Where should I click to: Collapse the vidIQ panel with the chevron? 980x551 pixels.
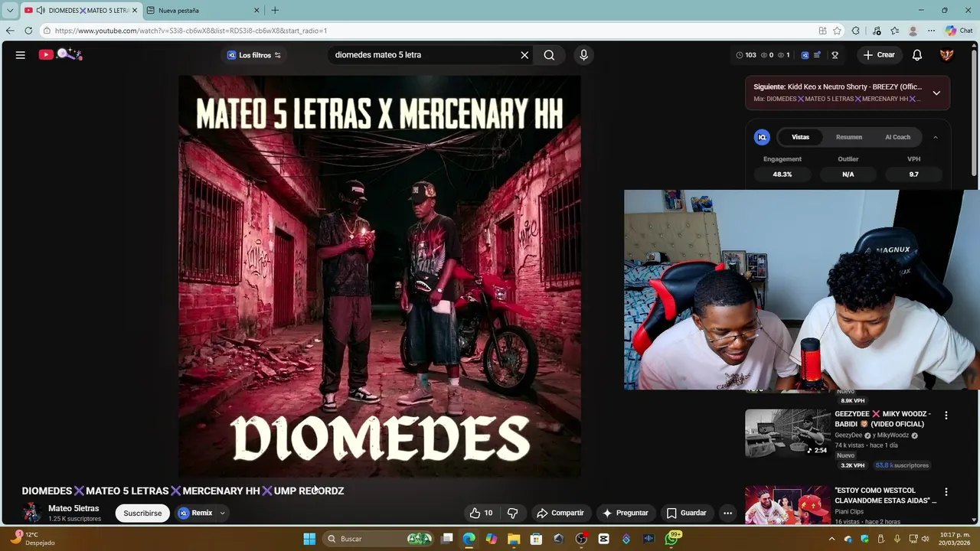pyautogui.click(x=935, y=137)
